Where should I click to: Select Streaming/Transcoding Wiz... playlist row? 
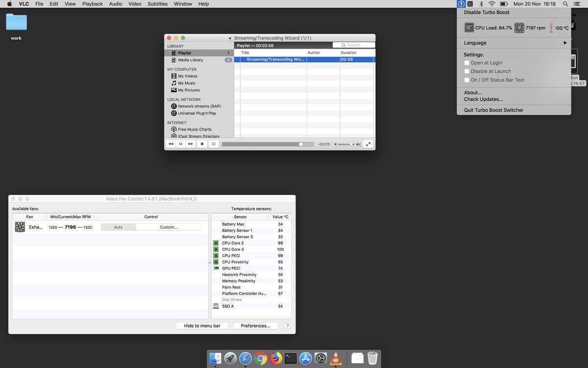[x=305, y=59]
